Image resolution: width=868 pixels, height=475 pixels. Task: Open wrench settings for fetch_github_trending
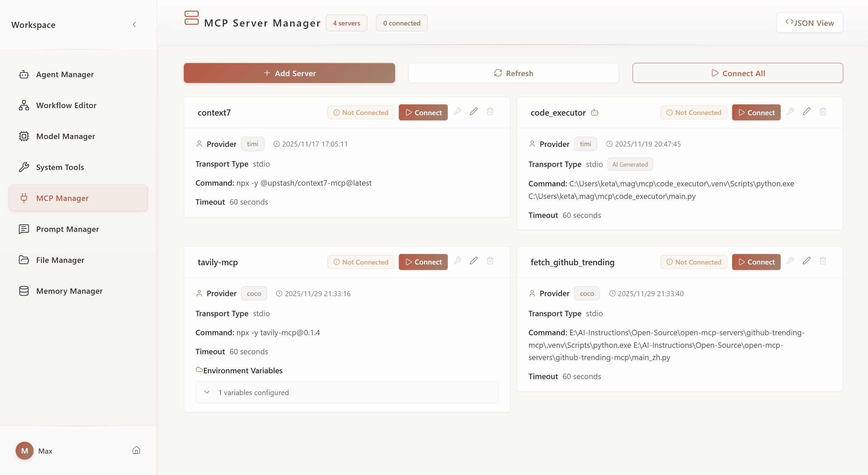pos(791,261)
